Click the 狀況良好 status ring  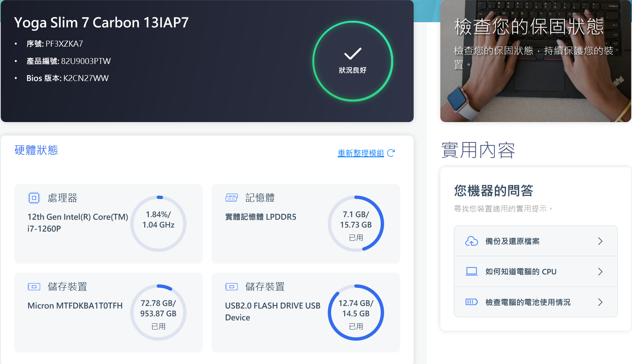coord(353,61)
